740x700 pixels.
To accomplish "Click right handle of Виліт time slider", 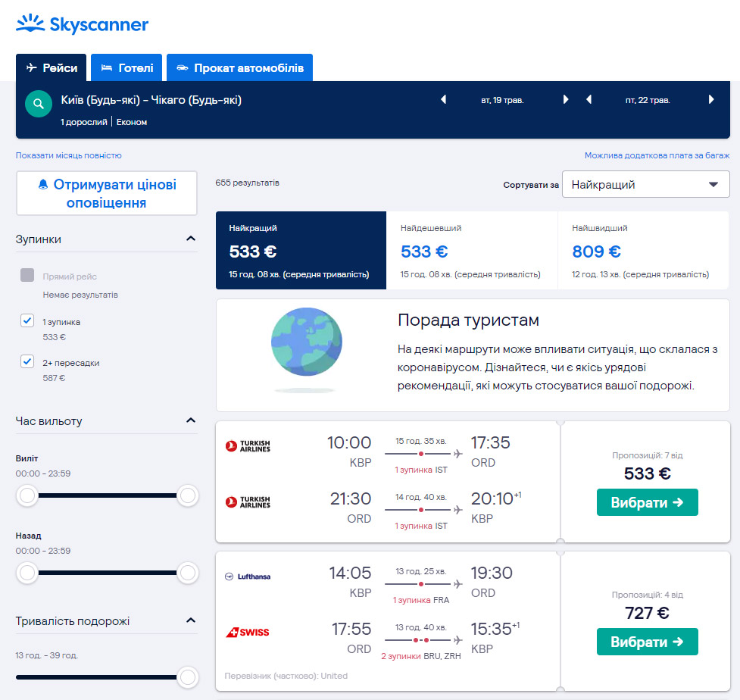I will coord(187,495).
